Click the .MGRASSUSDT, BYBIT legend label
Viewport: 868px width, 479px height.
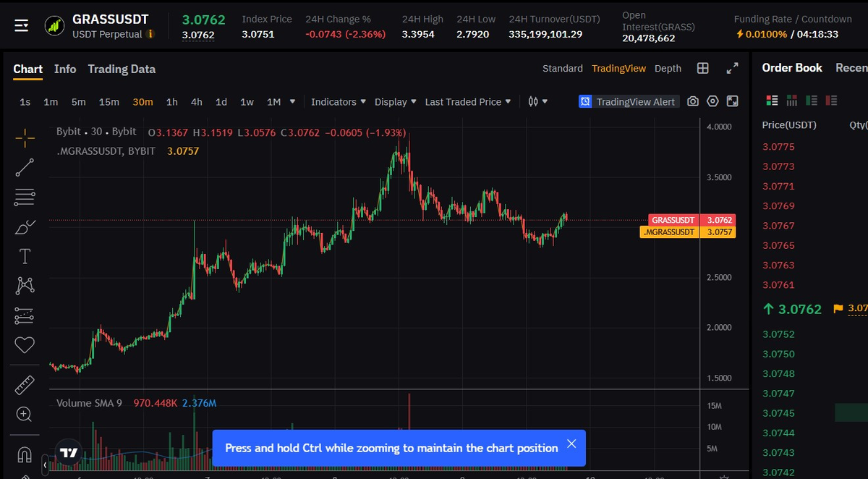pos(106,151)
